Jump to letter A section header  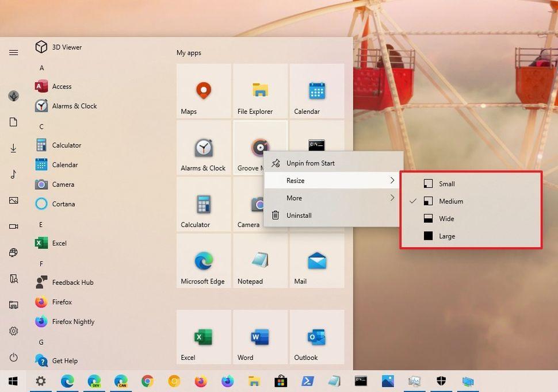[41, 68]
